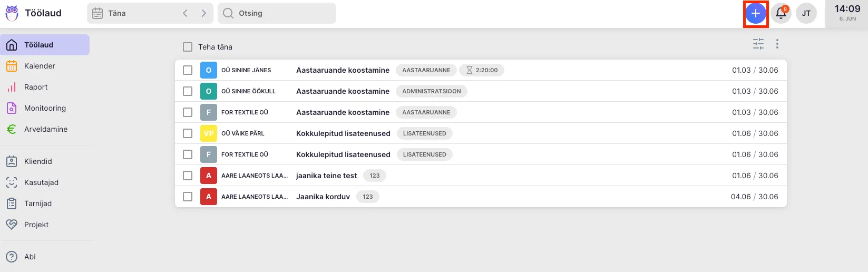This screenshot has height=272, width=868.
Task: Open the filter sliders icon
Action: pyautogui.click(x=758, y=44)
